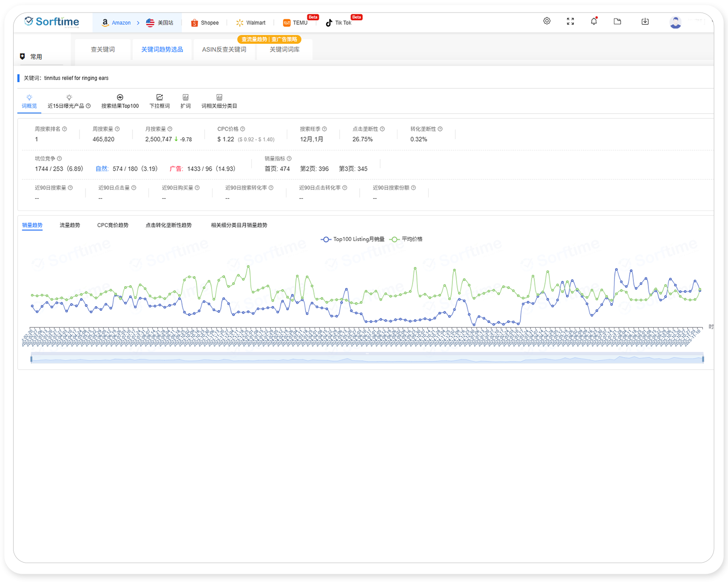The width and height of the screenshot is (728, 582).
Task: Click the settings gear icon in header
Action: click(x=546, y=21)
